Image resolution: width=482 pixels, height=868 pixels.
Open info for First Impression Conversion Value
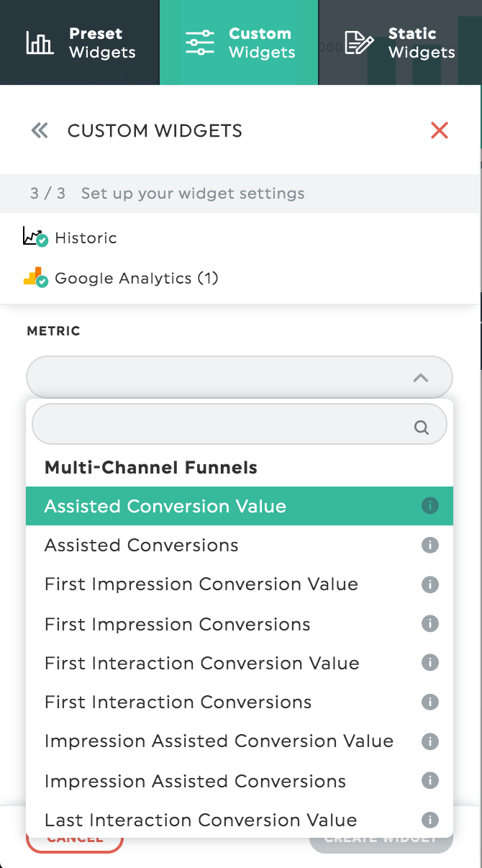point(429,584)
